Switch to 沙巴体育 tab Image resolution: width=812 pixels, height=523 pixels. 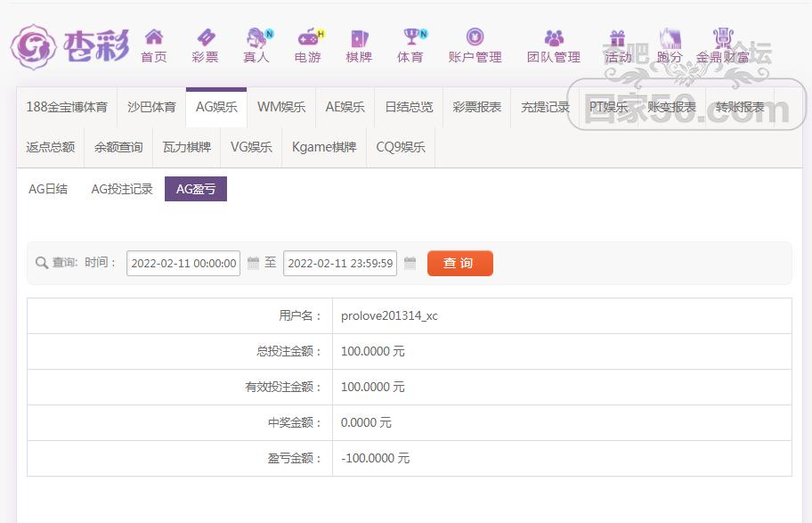(x=151, y=107)
